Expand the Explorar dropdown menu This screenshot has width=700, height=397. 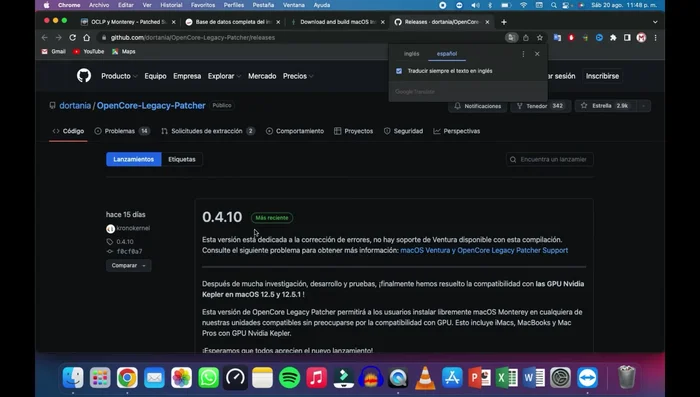[224, 76]
